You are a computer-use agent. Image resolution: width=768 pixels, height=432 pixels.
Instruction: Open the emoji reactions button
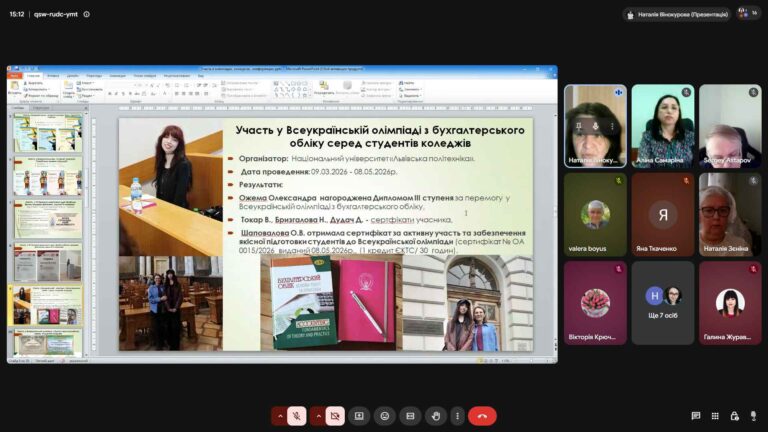tap(384, 416)
